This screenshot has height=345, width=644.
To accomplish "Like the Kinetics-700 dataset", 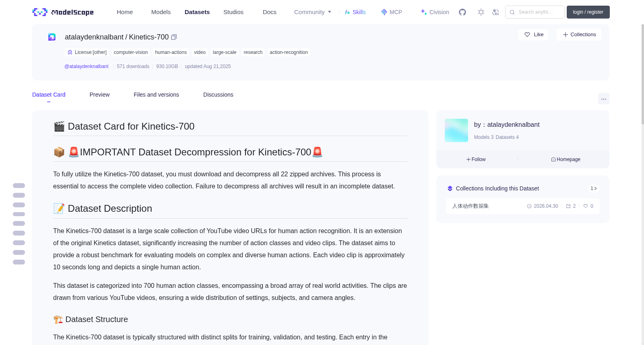I will pos(533,35).
